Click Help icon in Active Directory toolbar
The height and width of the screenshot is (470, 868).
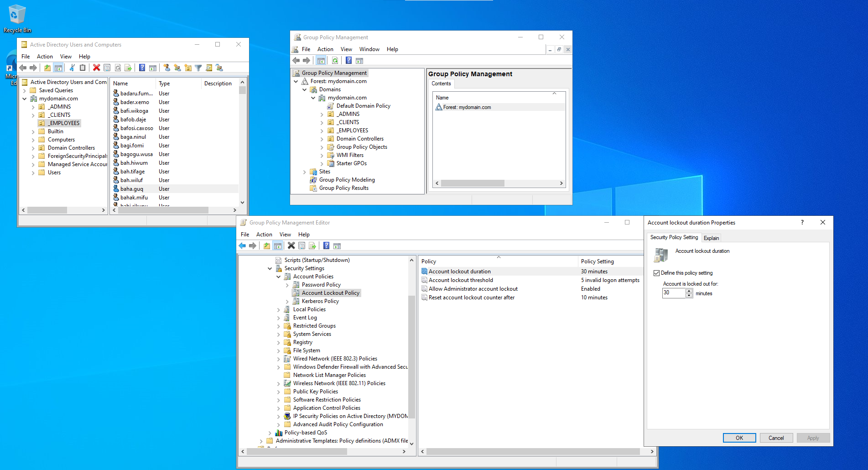click(142, 68)
